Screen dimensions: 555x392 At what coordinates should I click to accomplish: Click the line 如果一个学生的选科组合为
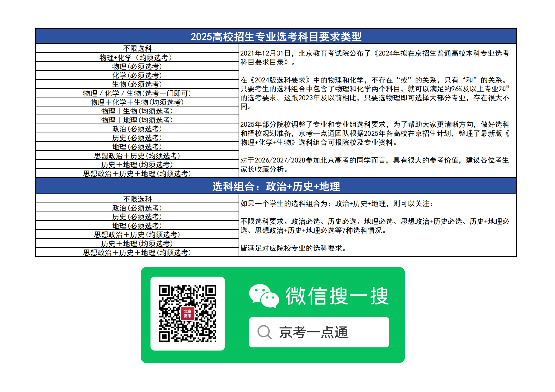tap(336, 204)
